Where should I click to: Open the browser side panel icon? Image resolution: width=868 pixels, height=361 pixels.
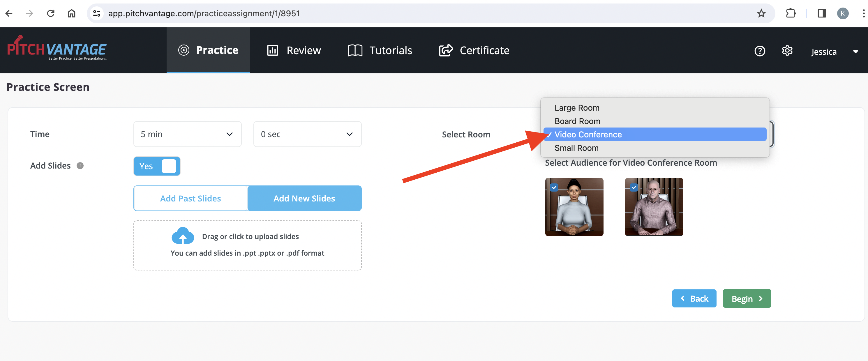click(x=821, y=13)
